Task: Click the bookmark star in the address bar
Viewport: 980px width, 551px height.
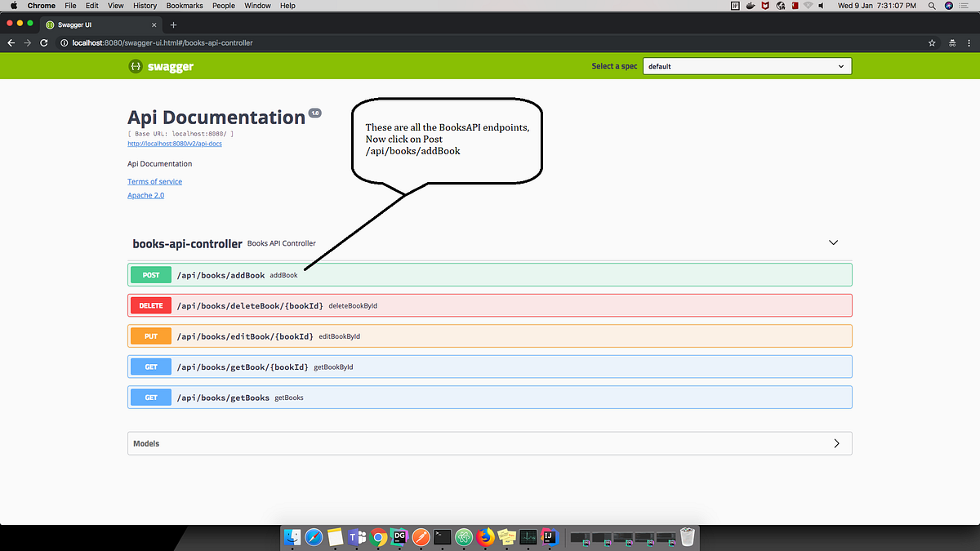Action: click(932, 42)
